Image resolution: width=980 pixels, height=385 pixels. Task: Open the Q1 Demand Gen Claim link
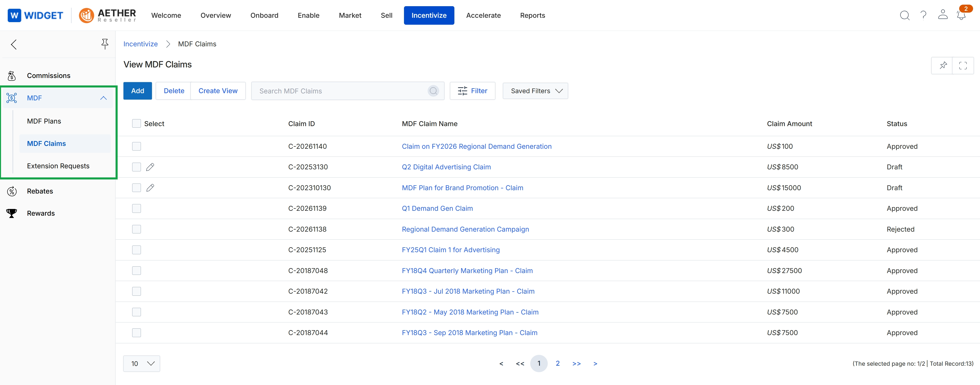coord(437,208)
